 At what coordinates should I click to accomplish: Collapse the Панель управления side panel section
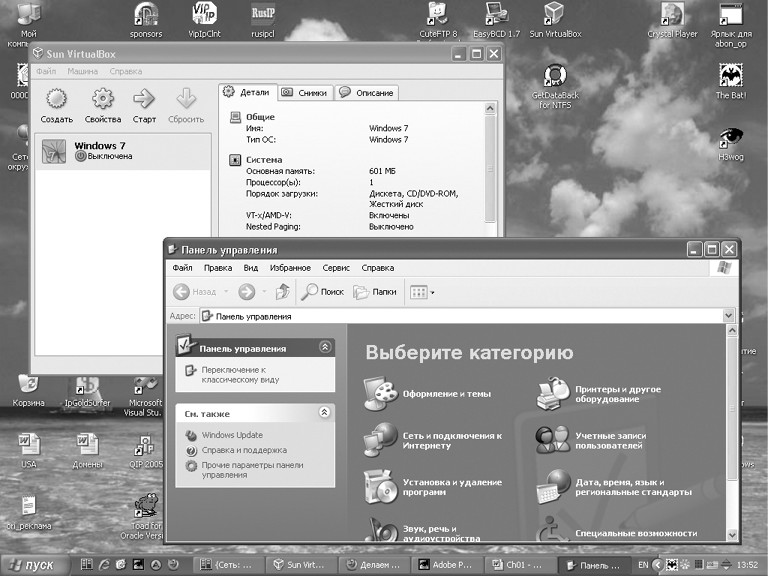(x=324, y=348)
